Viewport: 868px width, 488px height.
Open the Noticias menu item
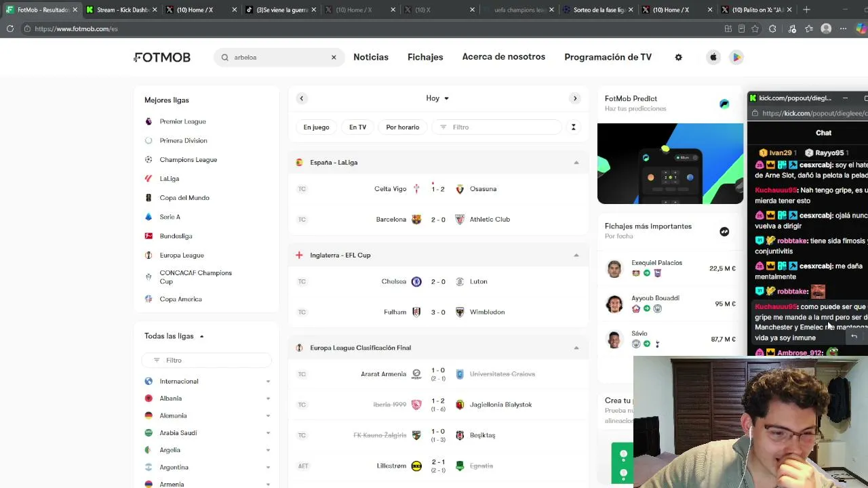tap(371, 58)
